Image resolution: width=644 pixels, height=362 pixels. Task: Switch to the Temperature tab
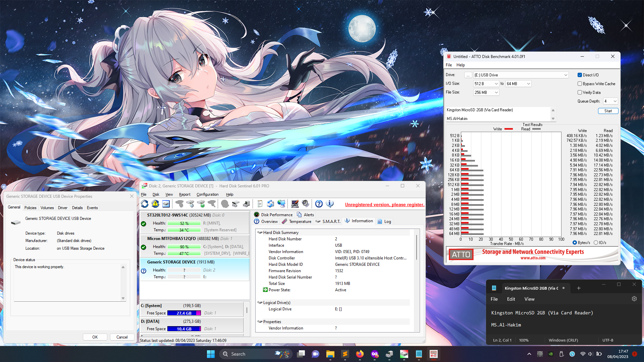tap(297, 222)
